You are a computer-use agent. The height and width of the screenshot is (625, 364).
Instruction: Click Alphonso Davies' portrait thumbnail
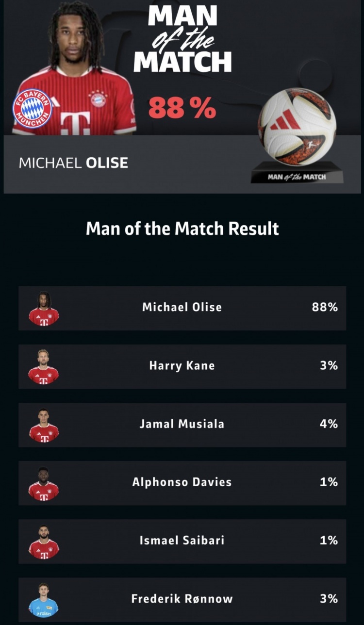pos(44,483)
